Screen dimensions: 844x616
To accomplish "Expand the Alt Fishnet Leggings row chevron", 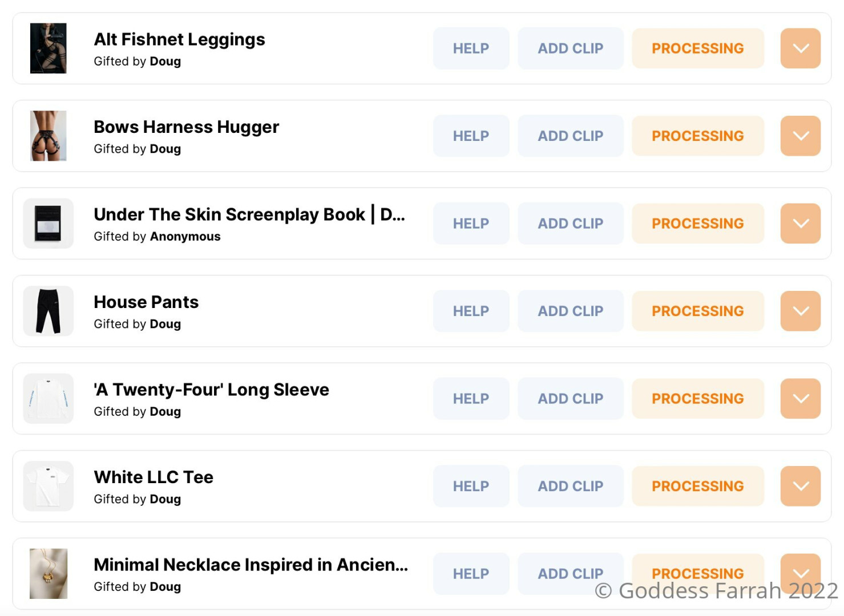I will [800, 48].
